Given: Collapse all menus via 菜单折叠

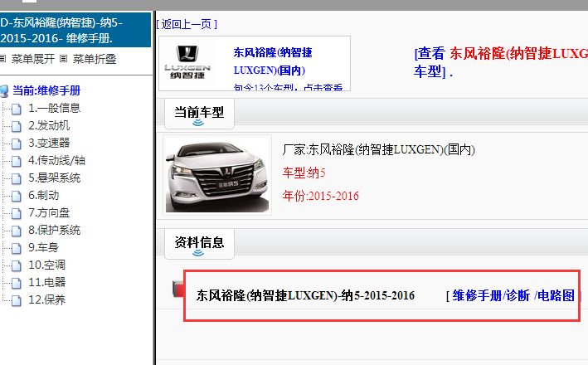Looking at the screenshot, I should [95, 59].
